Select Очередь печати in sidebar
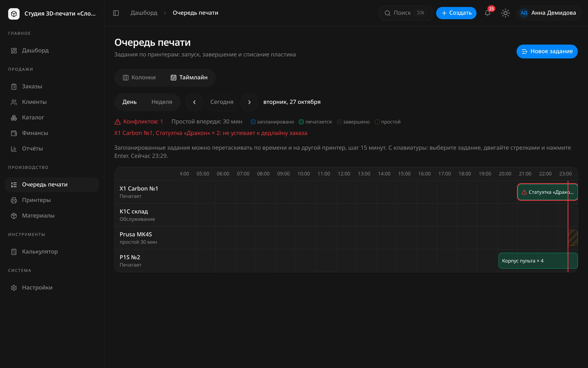This screenshot has width=588, height=368. tap(52, 185)
